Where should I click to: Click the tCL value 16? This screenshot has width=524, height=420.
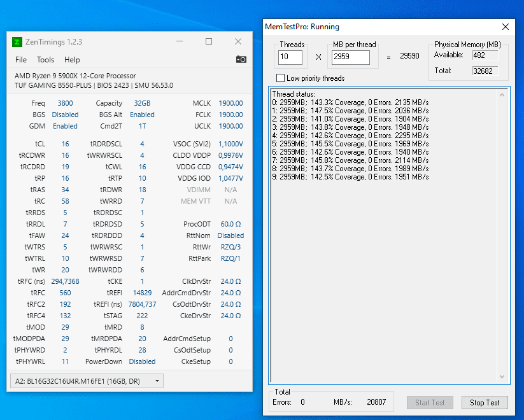click(65, 144)
